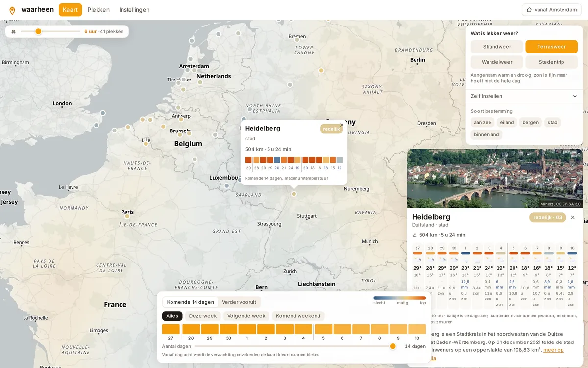Toggle the 'bergen' destination filter

[x=530, y=122]
